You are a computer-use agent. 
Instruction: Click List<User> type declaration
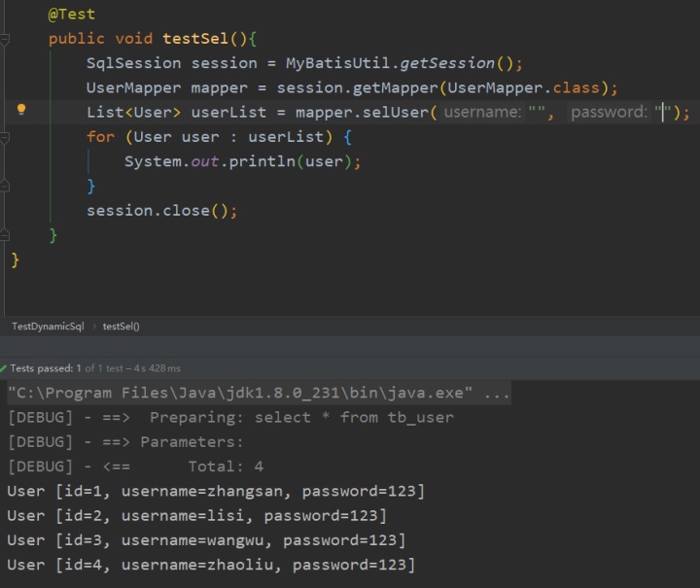coord(133,113)
